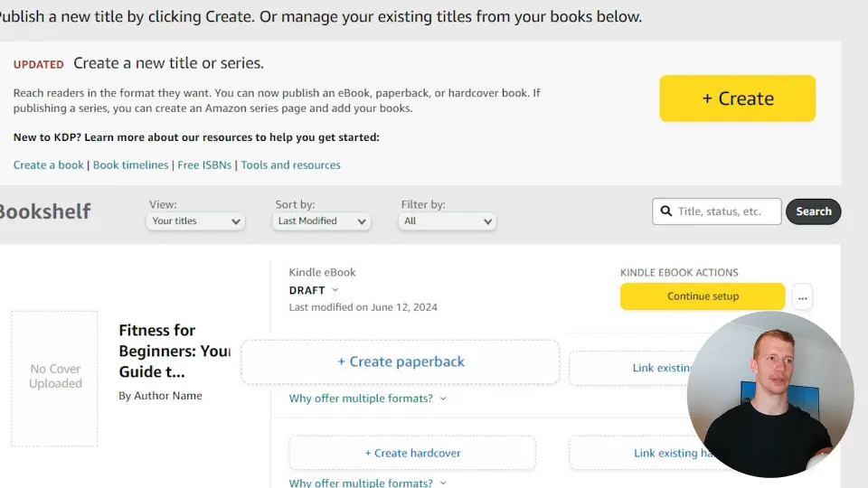Focus the Title, status, etc. search field
Viewport: 868px width, 488px height.
(716, 211)
